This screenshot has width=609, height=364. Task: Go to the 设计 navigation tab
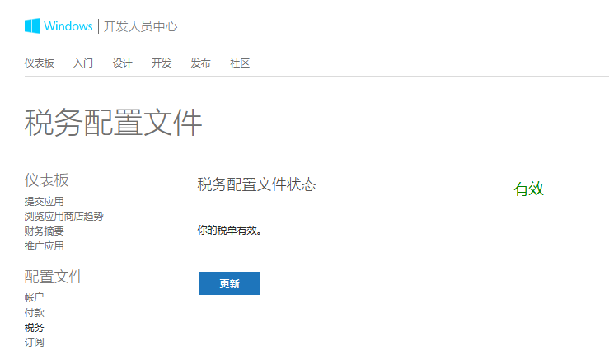point(122,63)
